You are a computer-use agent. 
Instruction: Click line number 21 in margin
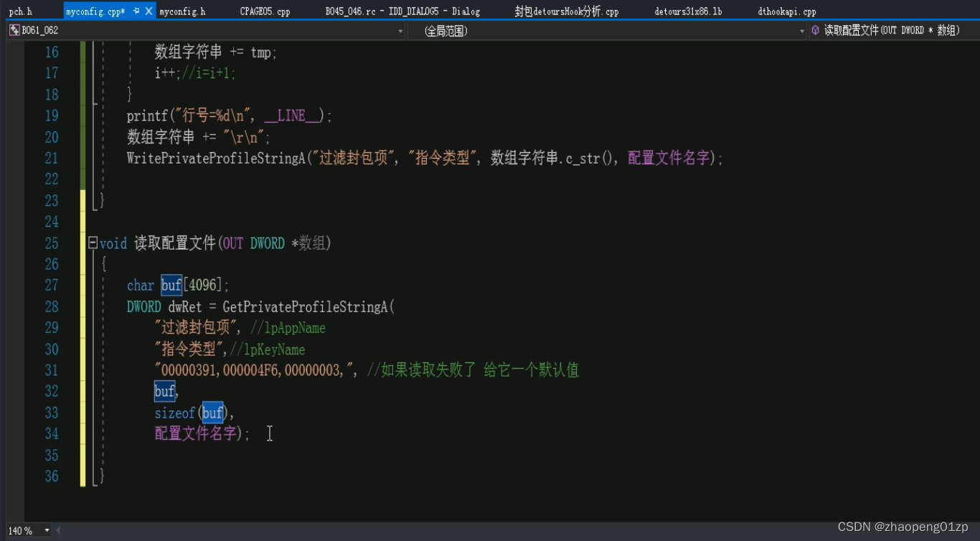pos(52,158)
